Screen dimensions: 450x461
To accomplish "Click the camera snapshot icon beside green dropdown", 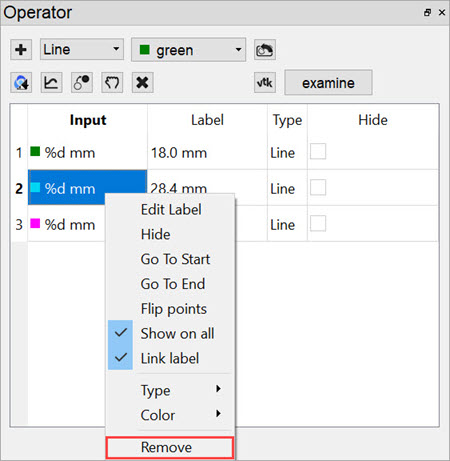I will (x=265, y=50).
